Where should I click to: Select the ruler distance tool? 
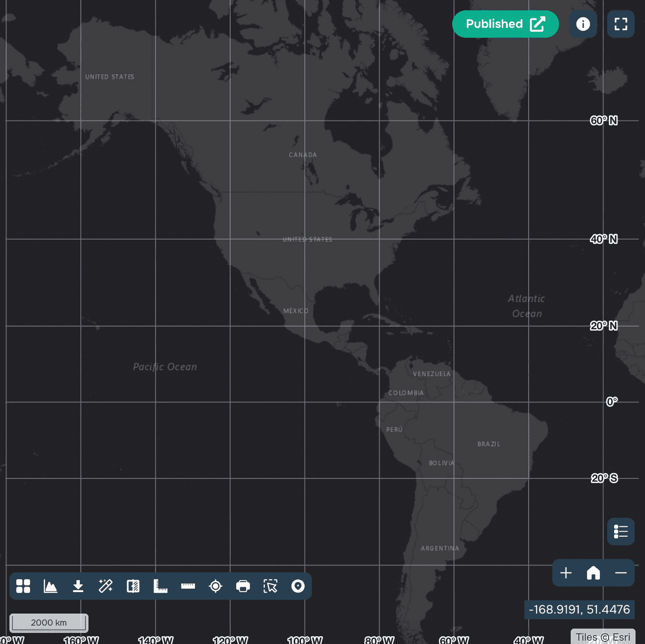tap(188, 586)
